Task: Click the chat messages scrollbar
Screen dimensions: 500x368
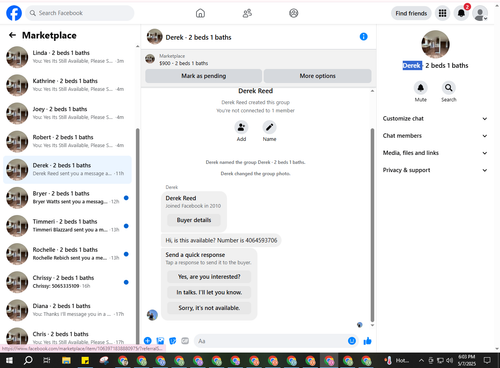Action: [x=372, y=225]
